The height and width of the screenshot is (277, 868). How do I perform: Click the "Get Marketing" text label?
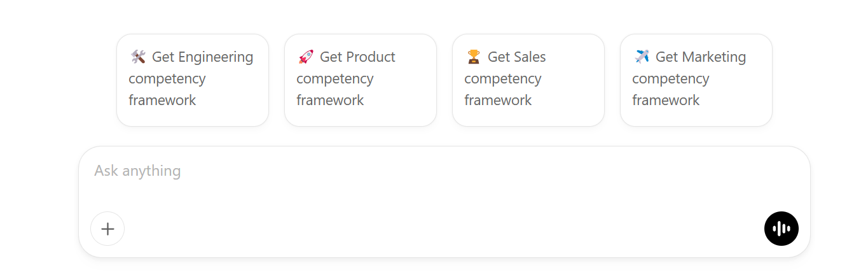(x=700, y=57)
